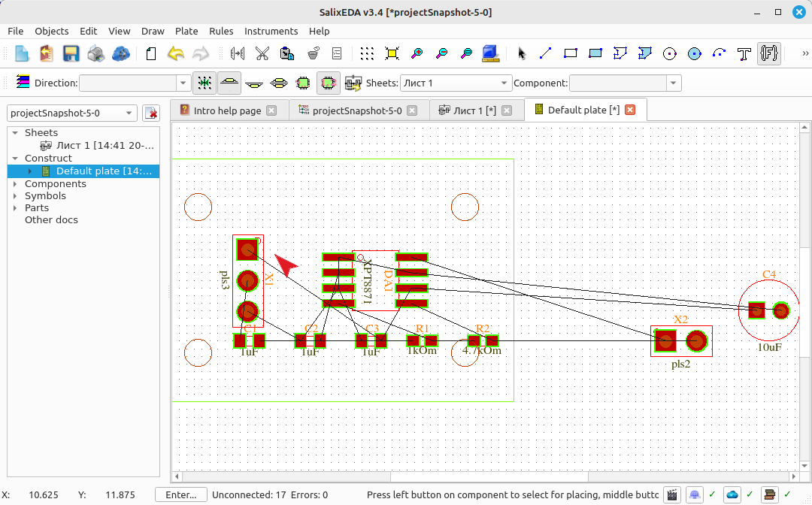Expand the Parts tree node

pyautogui.click(x=15, y=207)
